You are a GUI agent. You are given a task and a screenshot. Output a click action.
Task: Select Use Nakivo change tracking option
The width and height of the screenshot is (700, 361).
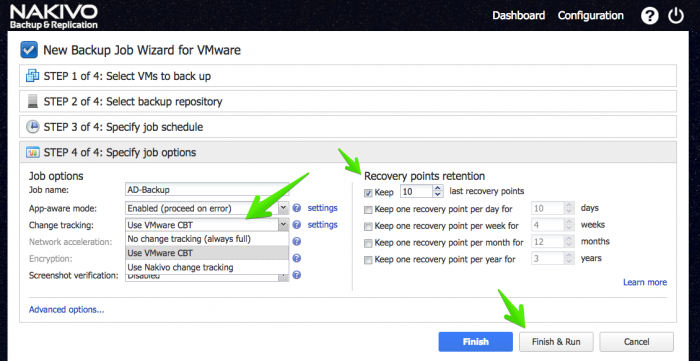[207, 267]
